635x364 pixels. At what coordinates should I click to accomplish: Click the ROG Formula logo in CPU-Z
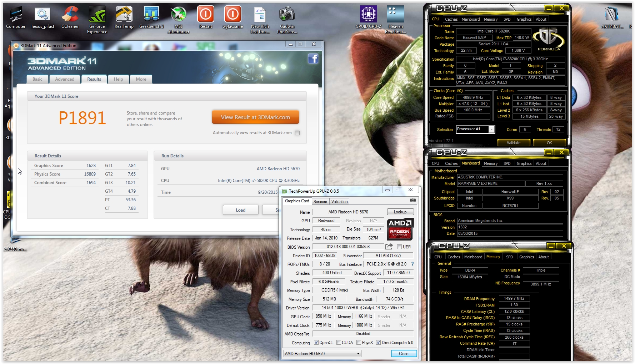click(549, 39)
